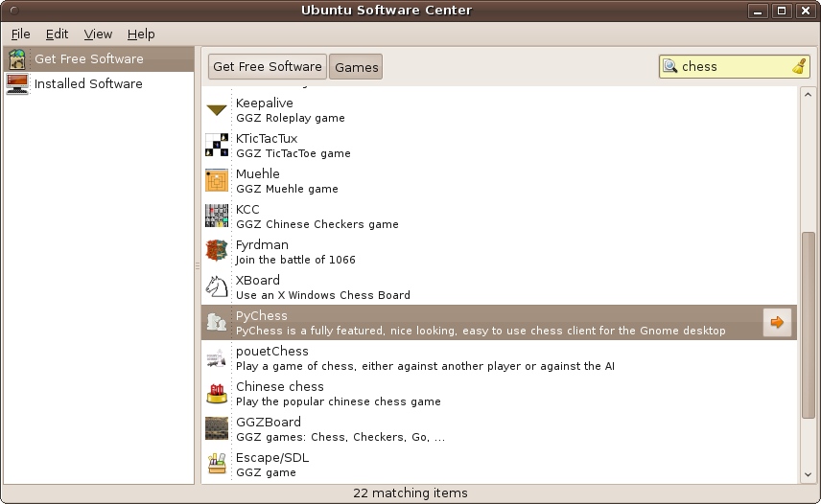Click 'Join the battle of 1066' description

tap(295, 260)
